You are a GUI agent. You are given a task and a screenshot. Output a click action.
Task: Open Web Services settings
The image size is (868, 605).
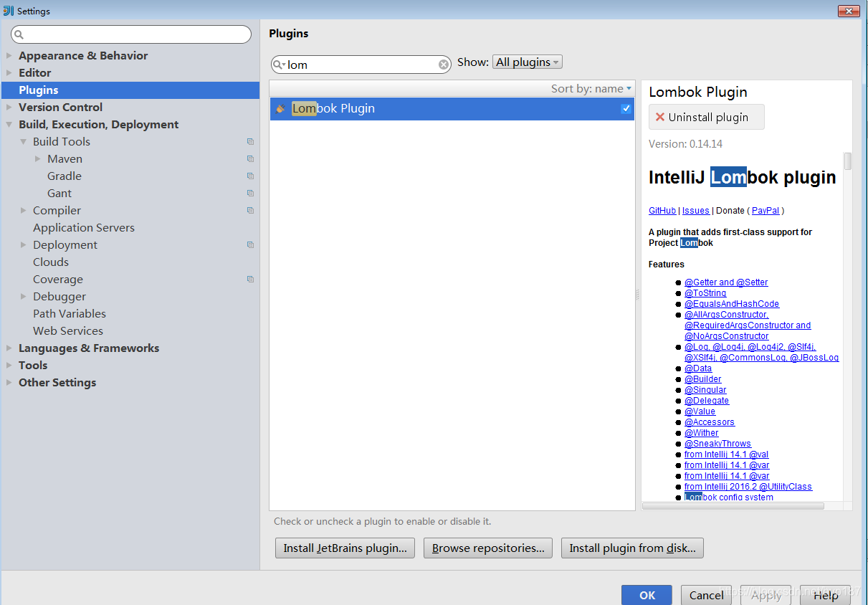pyautogui.click(x=68, y=331)
